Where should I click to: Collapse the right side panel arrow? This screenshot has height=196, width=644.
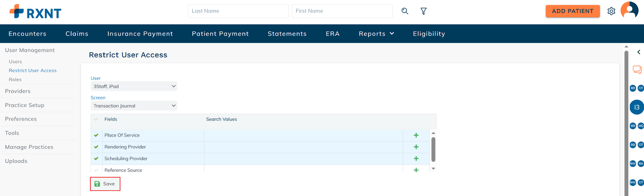[x=638, y=52]
